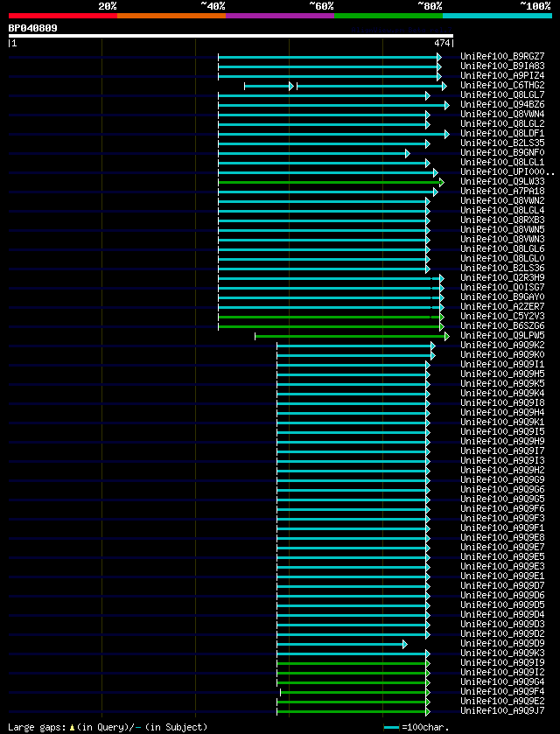Click the UniRef100_Q0ISG7 label
This screenshot has height=734, width=560.
[502, 287]
